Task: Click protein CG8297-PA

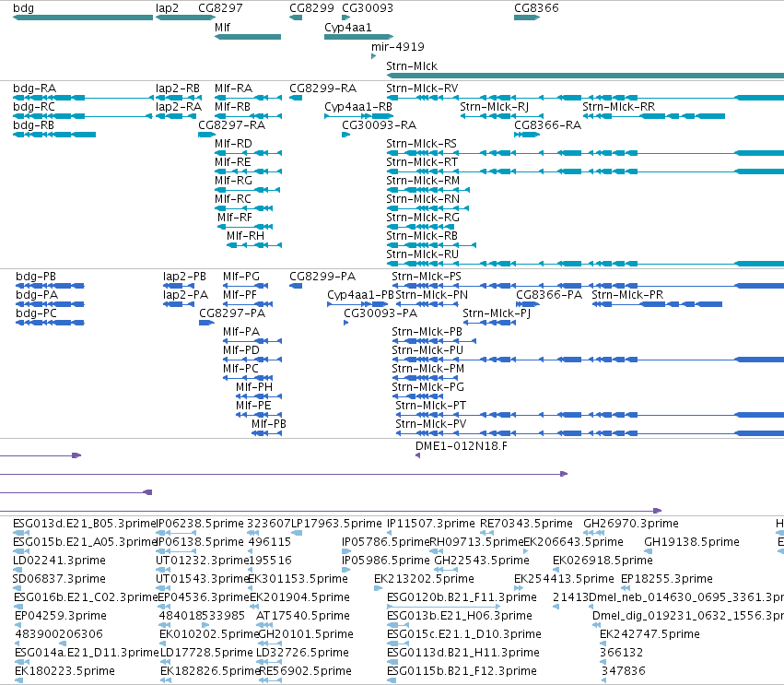Action: point(232,313)
